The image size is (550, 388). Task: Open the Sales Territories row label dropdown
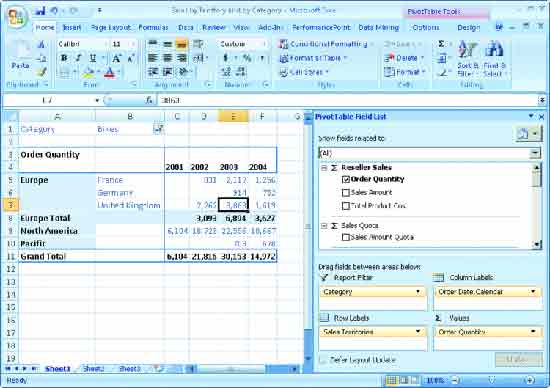tap(418, 332)
